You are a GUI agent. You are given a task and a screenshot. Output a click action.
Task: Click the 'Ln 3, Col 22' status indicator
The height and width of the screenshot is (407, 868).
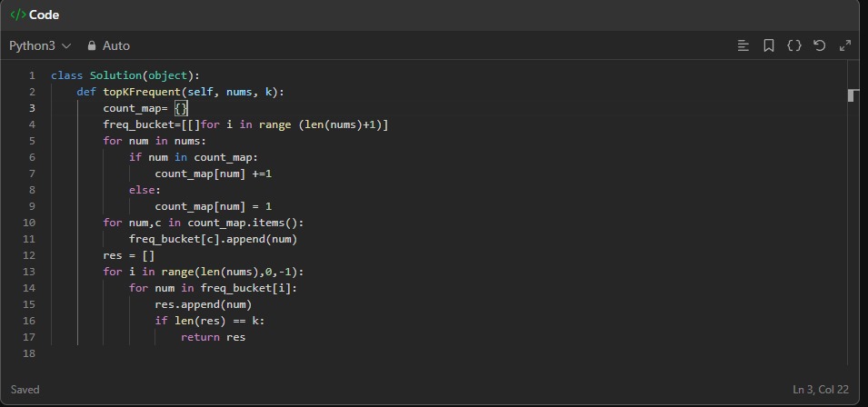click(821, 390)
